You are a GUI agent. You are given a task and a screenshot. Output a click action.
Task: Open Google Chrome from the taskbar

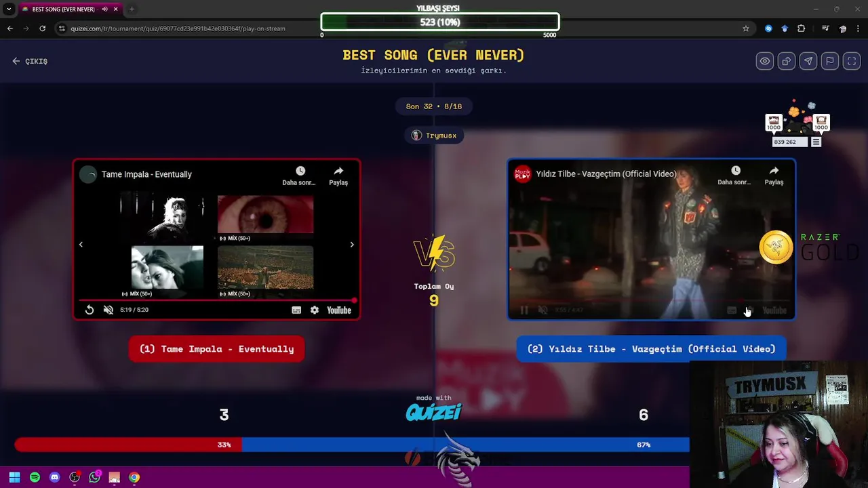pos(134,477)
